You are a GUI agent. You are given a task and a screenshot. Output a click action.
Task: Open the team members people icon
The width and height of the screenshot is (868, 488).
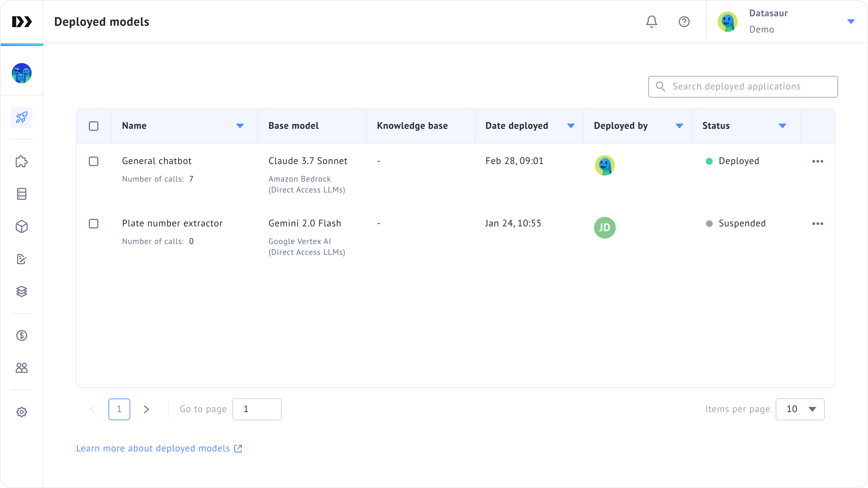click(22, 368)
